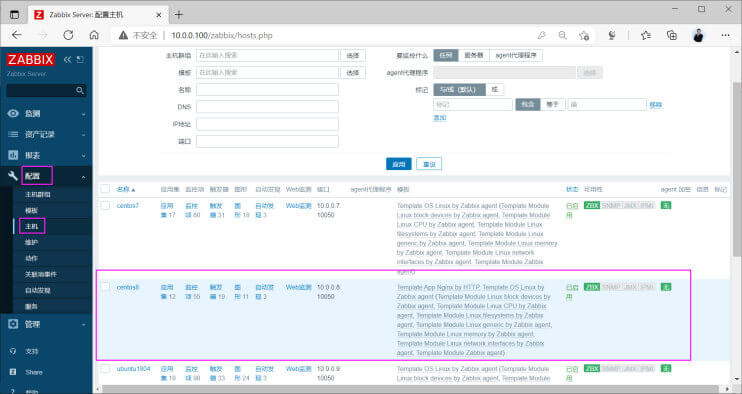
Task: Add this page to favorites star icon
Action: (x=584, y=35)
